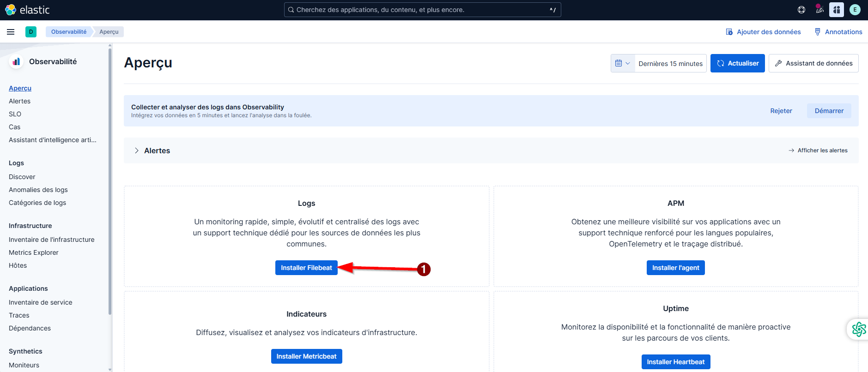Click the Observabilité breadcrumb
Viewport: 868px width, 372px height.
(x=69, y=32)
